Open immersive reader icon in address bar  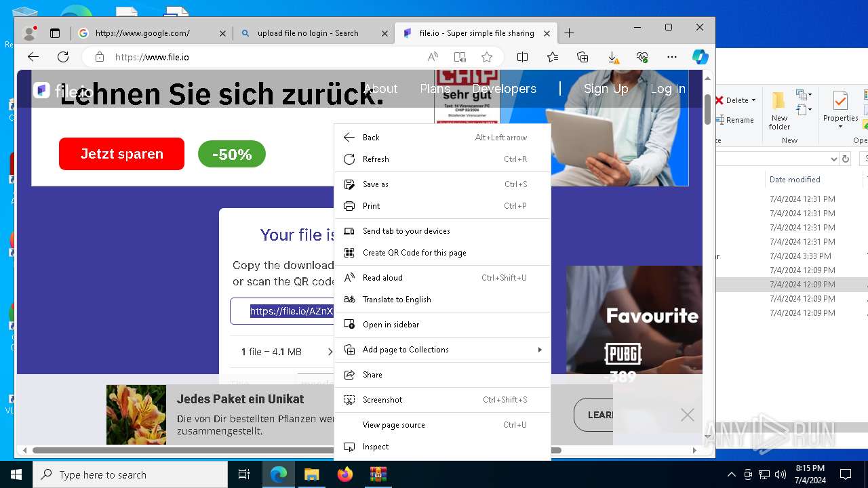(x=460, y=57)
